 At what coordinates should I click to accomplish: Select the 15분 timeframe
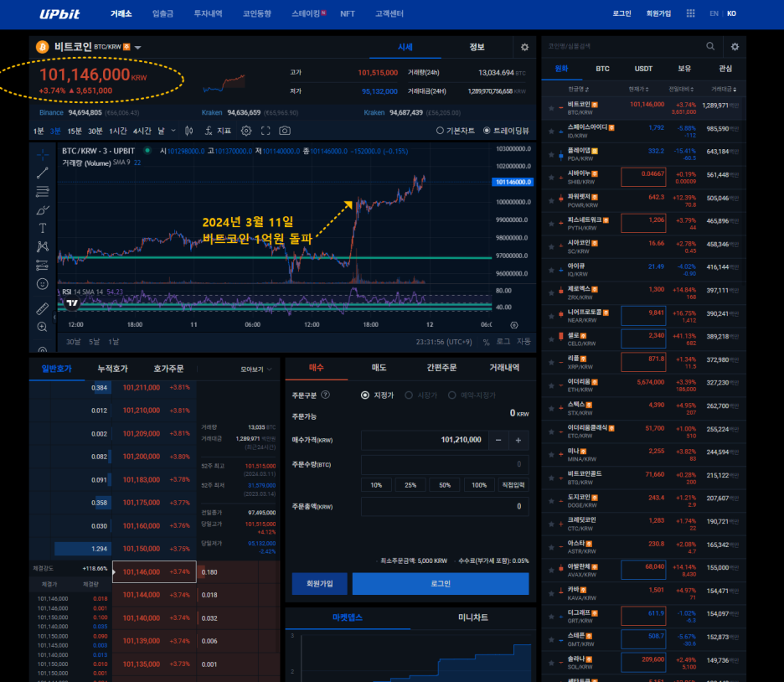[75, 131]
